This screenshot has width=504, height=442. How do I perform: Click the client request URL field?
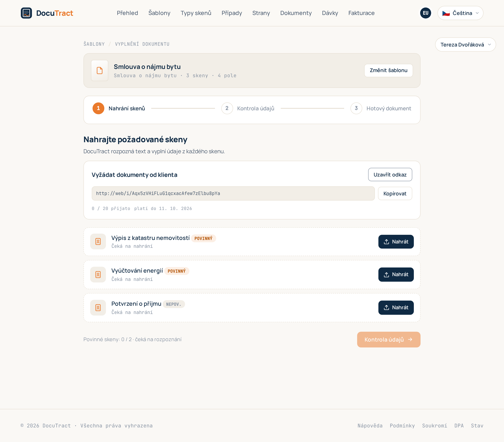[x=233, y=193]
